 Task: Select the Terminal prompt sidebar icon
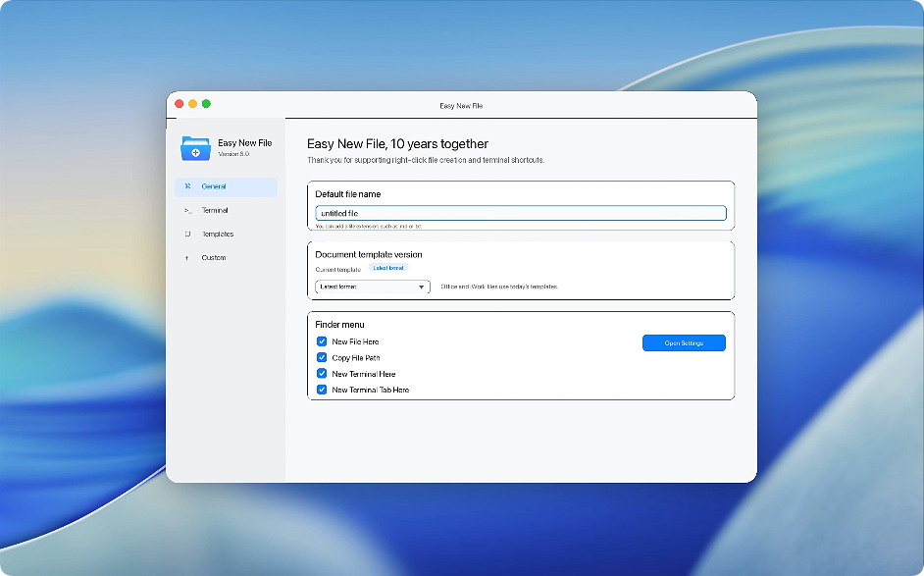click(x=187, y=210)
